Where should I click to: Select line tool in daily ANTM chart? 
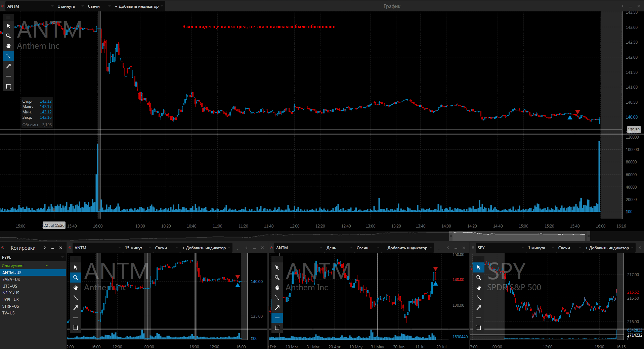point(277,298)
